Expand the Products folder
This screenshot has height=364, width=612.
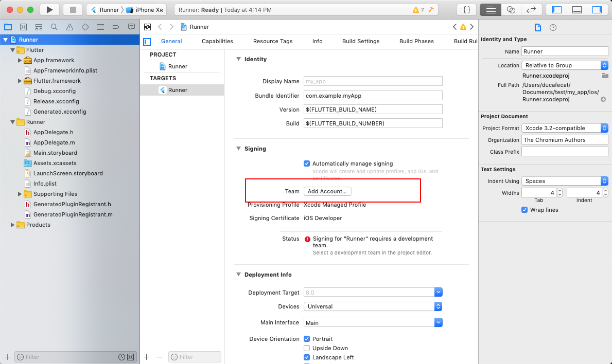(x=12, y=225)
